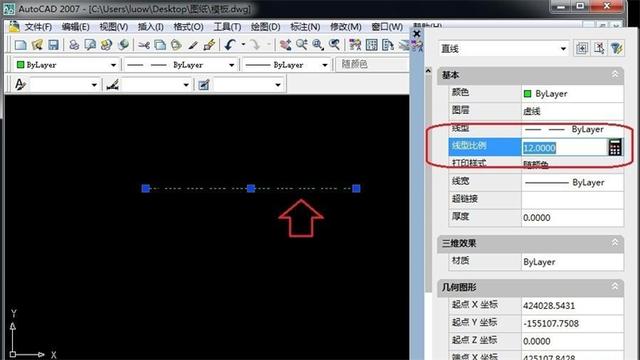The width and height of the screenshot is (640, 360).
Task: Cut selection with the scissors icon
Action: tap(144, 44)
